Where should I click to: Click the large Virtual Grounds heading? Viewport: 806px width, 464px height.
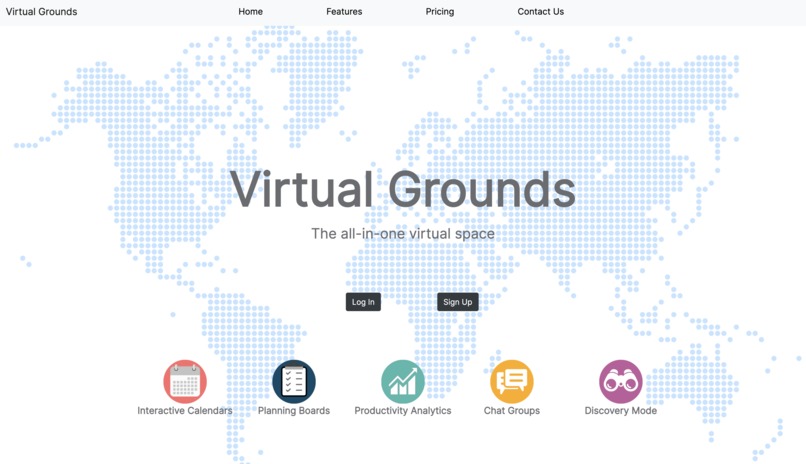(402, 189)
